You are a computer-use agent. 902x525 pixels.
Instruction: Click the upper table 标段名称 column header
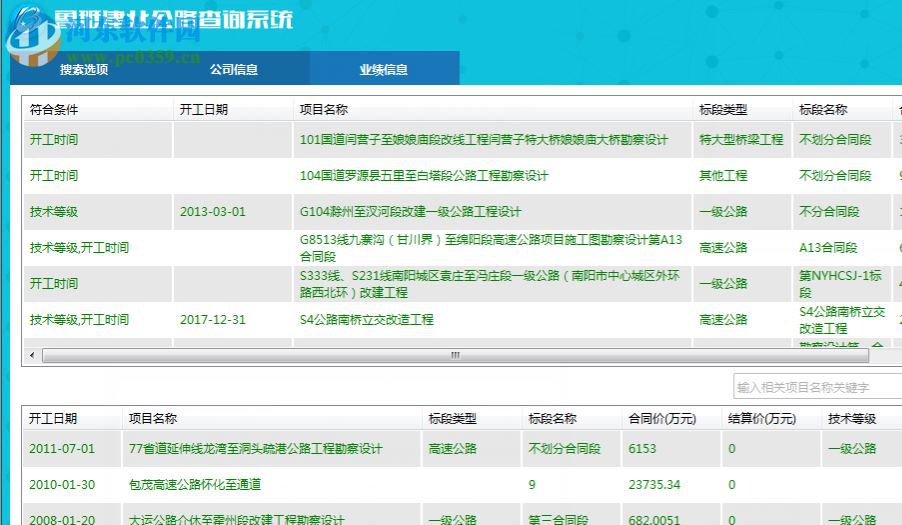click(x=842, y=109)
